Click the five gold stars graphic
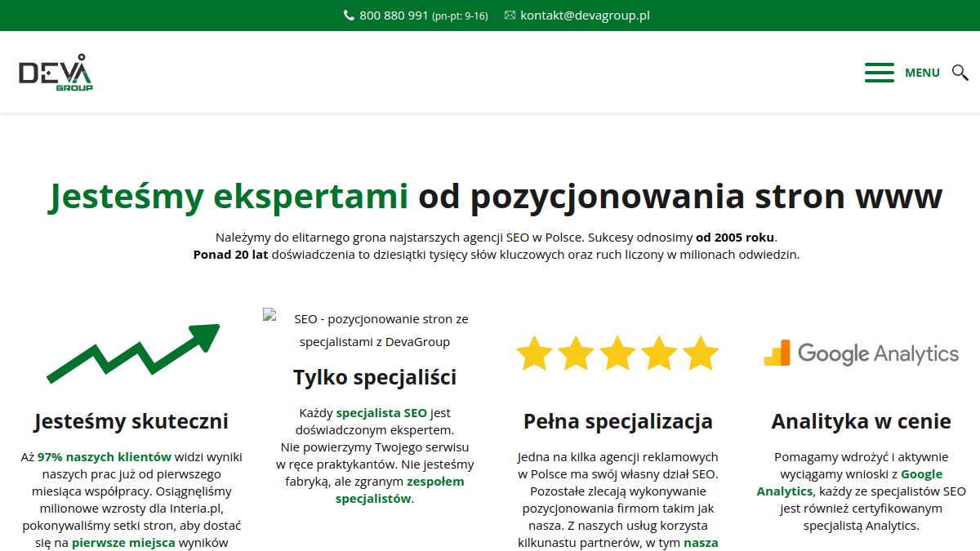The height and width of the screenshot is (551, 980). tap(617, 353)
